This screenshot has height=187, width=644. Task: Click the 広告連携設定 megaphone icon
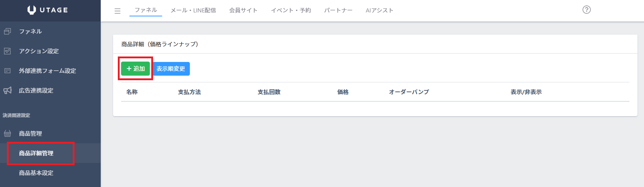click(7, 90)
